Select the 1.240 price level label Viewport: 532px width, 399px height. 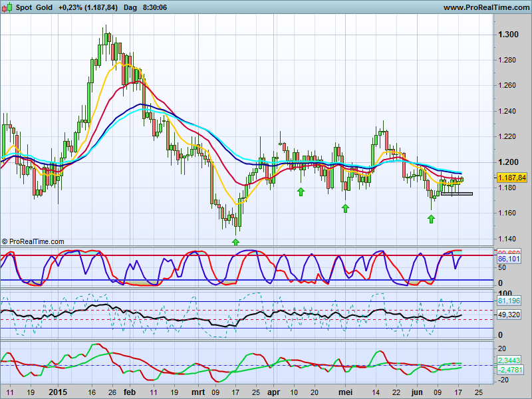coord(507,111)
